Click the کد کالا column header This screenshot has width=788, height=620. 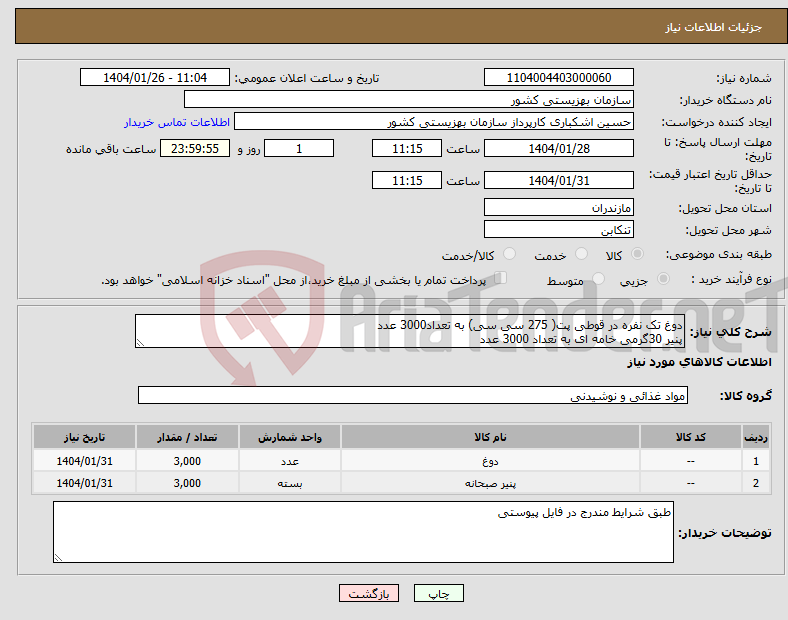click(x=691, y=437)
